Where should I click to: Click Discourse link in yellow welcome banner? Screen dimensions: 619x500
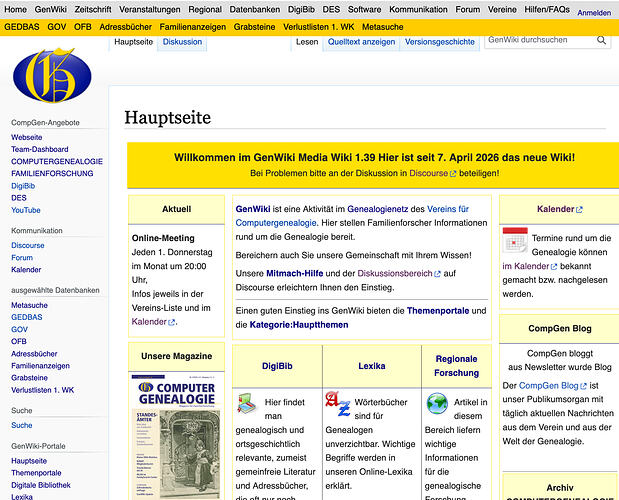pyautogui.click(x=432, y=173)
